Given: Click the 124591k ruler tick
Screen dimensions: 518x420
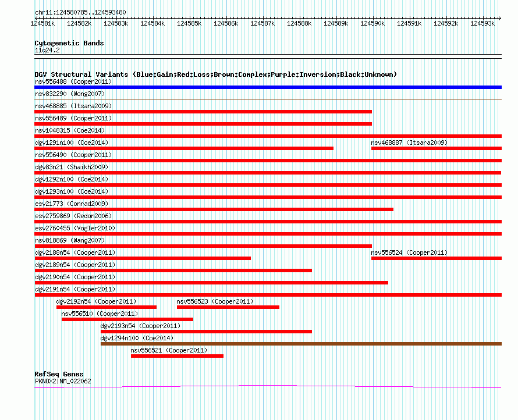Looking at the screenshot, I should coord(409,23).
